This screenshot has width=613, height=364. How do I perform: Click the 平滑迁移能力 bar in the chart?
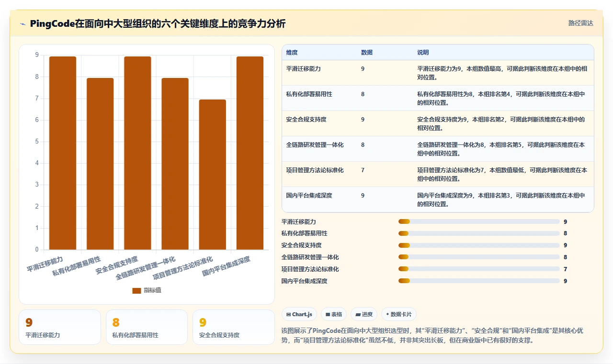pyautogui.click(x=63, y=153)
